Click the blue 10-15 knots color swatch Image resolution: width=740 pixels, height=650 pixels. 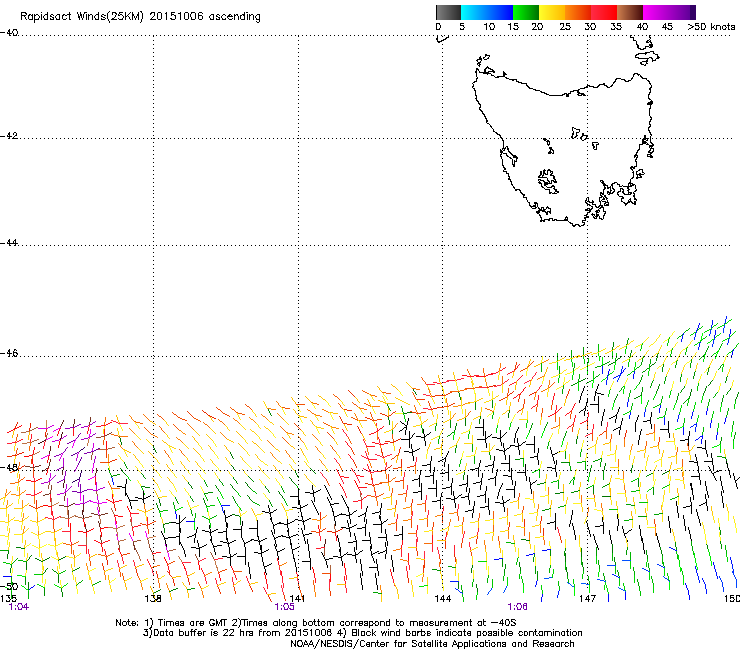[500, 12]
